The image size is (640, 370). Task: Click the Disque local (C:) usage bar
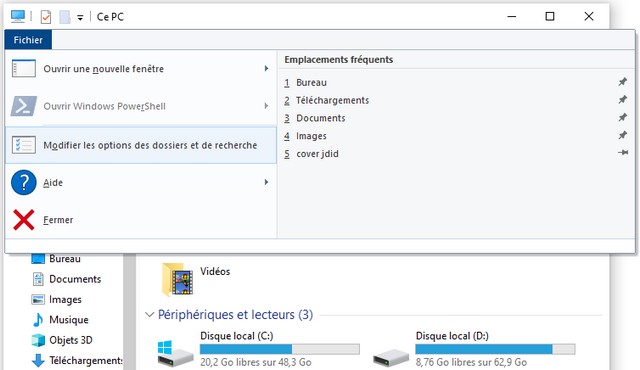280,349
